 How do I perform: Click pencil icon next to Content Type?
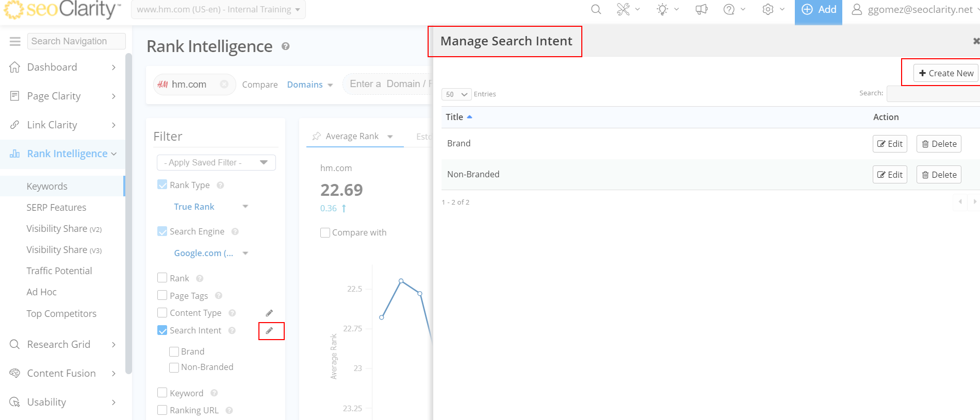coord(269,313)
